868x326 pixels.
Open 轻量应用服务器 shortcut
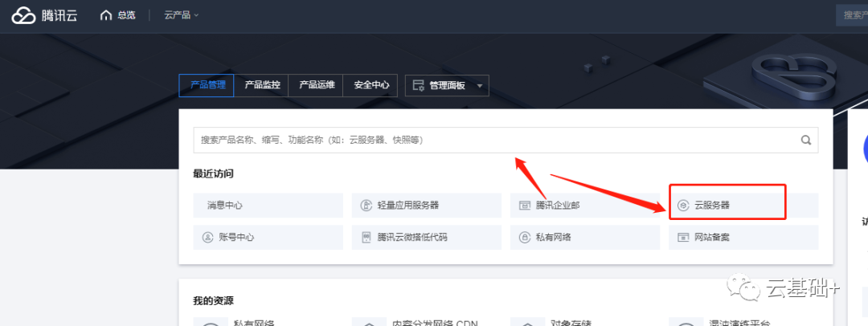click(x=426, y=206)
